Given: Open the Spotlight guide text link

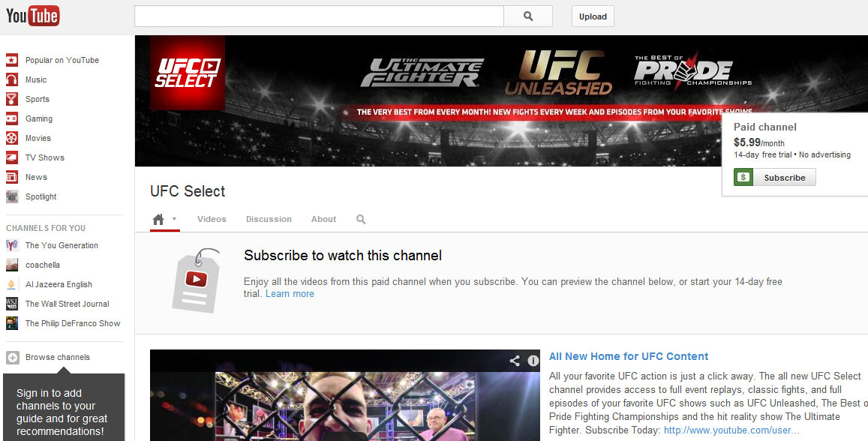Looking at the screenshot, I should (x=41, y=196).
